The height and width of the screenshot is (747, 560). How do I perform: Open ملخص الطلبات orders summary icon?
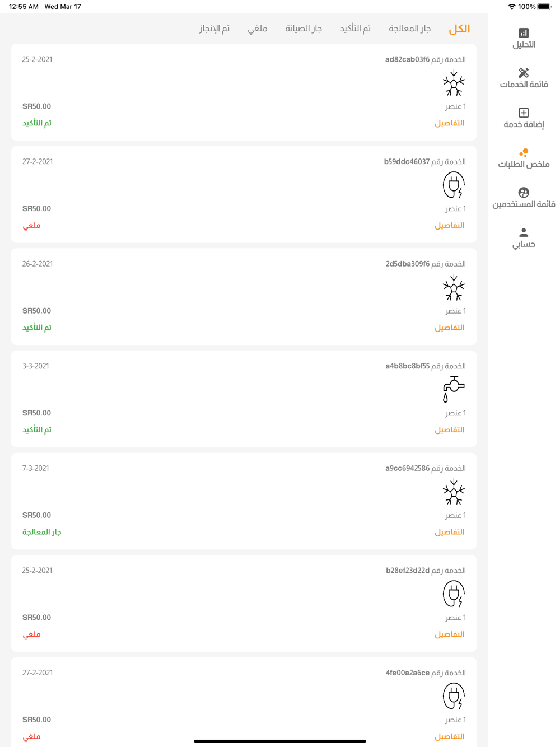point(524,152)
